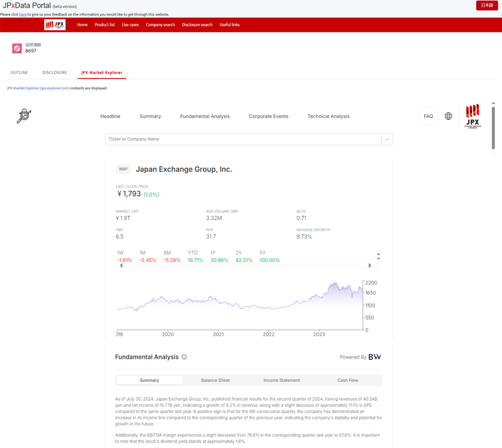The height and width of the screenshot is (448, 502).
Task: Click the average volume value 3.32M
Action: click(214, 218)
